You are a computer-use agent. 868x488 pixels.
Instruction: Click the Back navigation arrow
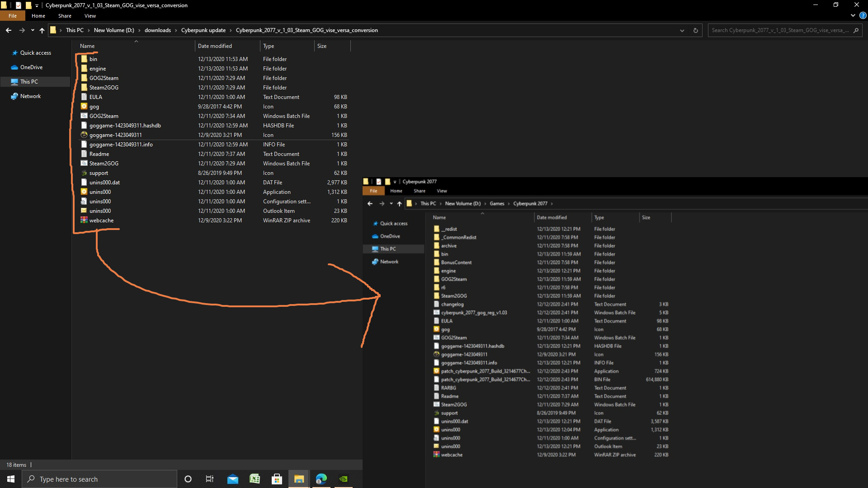click(x=9, y=30)
